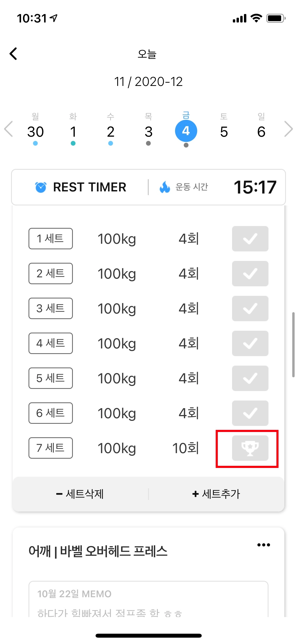
Task: Tap the back arrow icon
Action: tap(13, 54)
